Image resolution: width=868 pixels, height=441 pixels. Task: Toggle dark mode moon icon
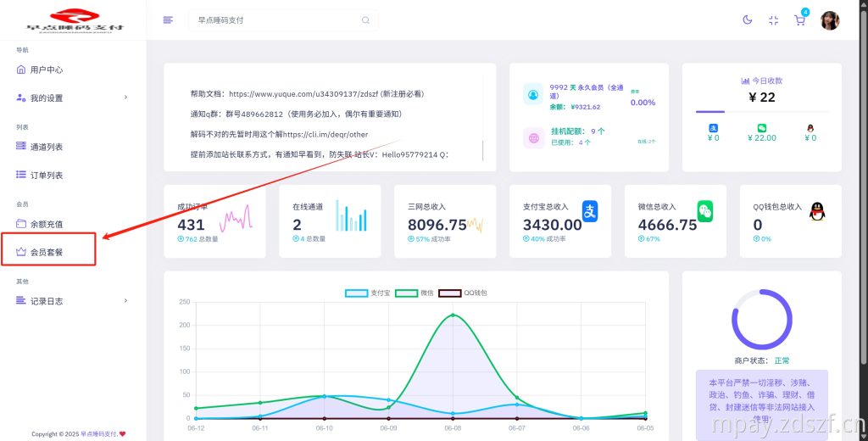747,20
